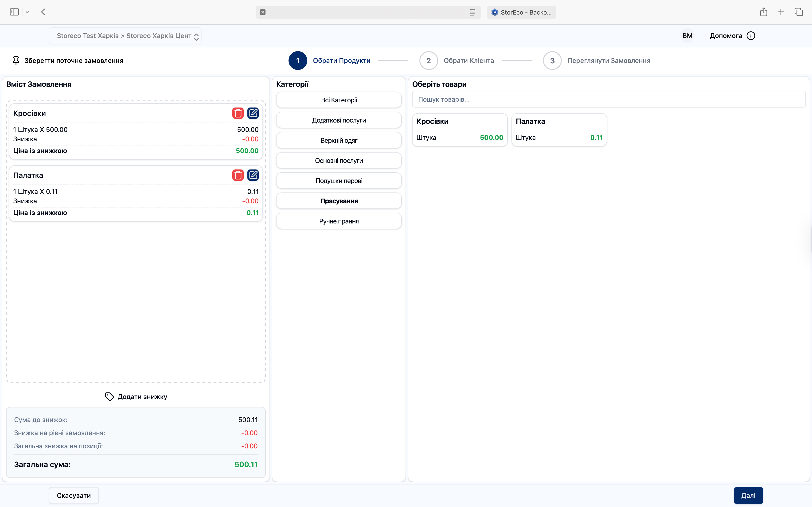Click the pin icon to save current order
Viewport: 812px width, 507px height.
pos(16,61)
